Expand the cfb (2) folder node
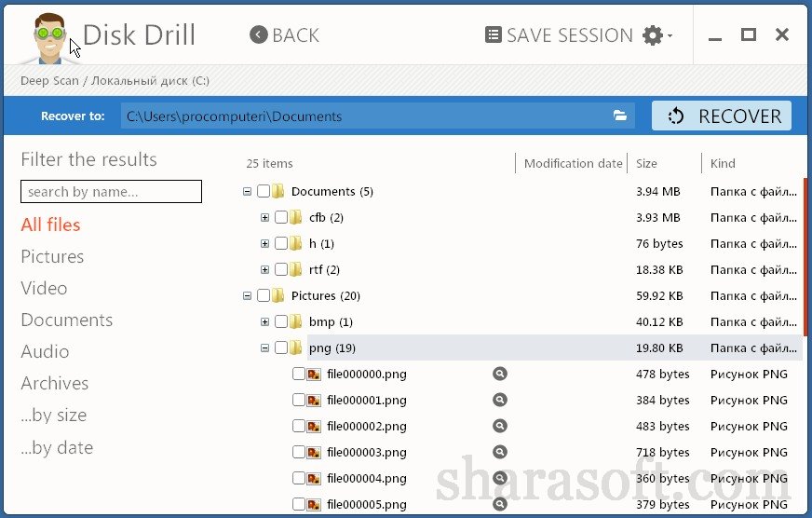 click(x=264, y=218)
